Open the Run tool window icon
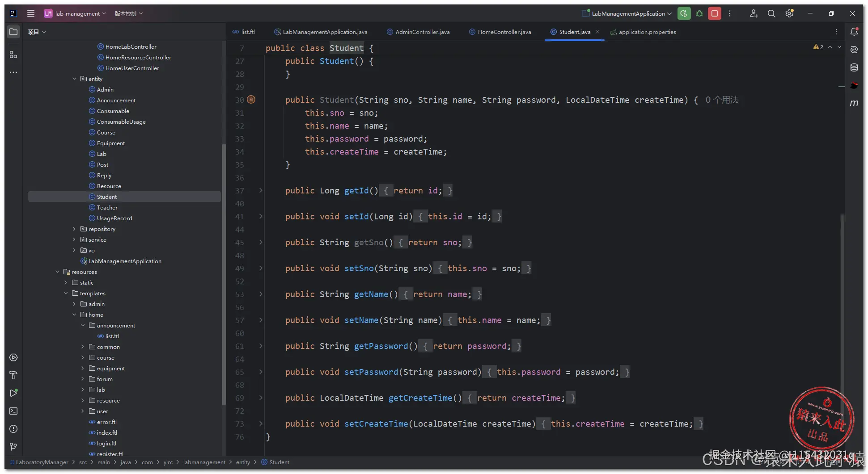Screen dimensions: 868x474 coord(13,393)
